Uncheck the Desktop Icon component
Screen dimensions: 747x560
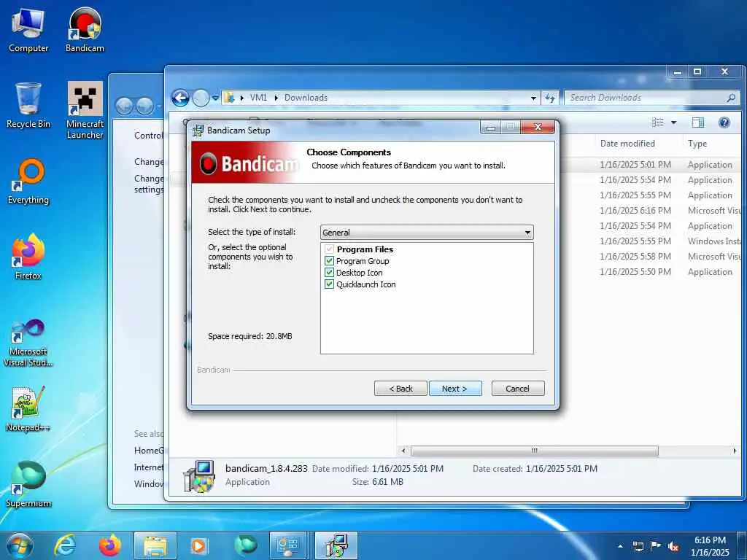(x=329, y=273)
